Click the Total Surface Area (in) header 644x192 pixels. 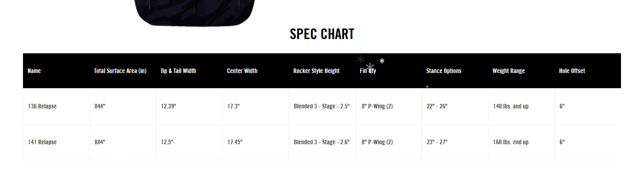pos(120,71)
